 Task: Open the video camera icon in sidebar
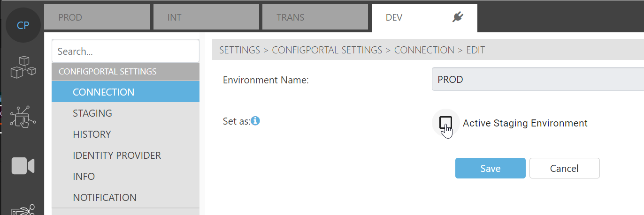click(23, 166)
